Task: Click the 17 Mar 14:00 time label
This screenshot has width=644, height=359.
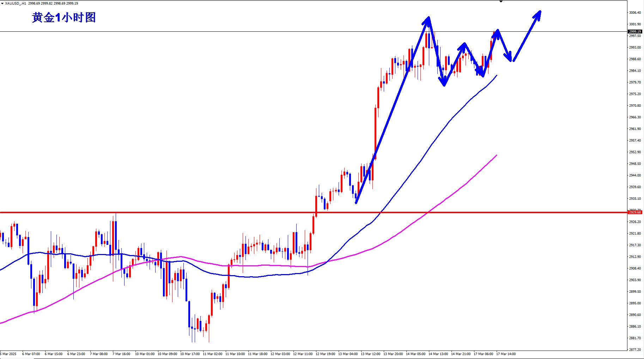Action: [506, 354]
